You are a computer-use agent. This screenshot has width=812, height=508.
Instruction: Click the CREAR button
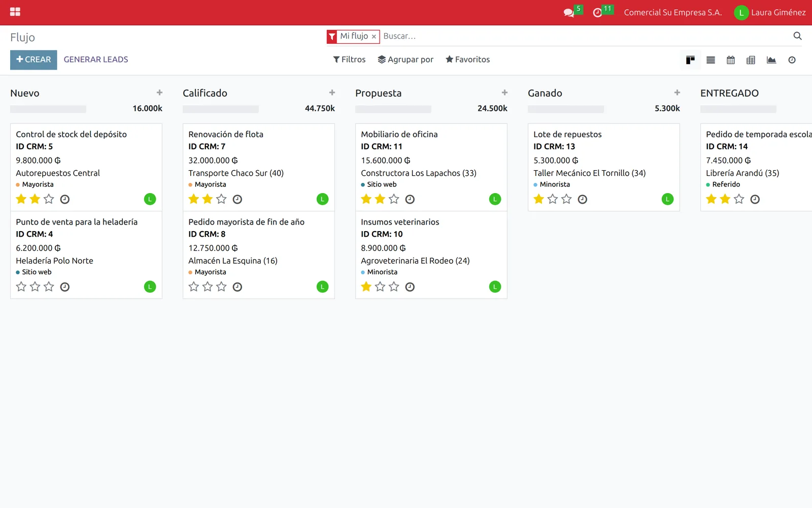(x=33, y=60)
